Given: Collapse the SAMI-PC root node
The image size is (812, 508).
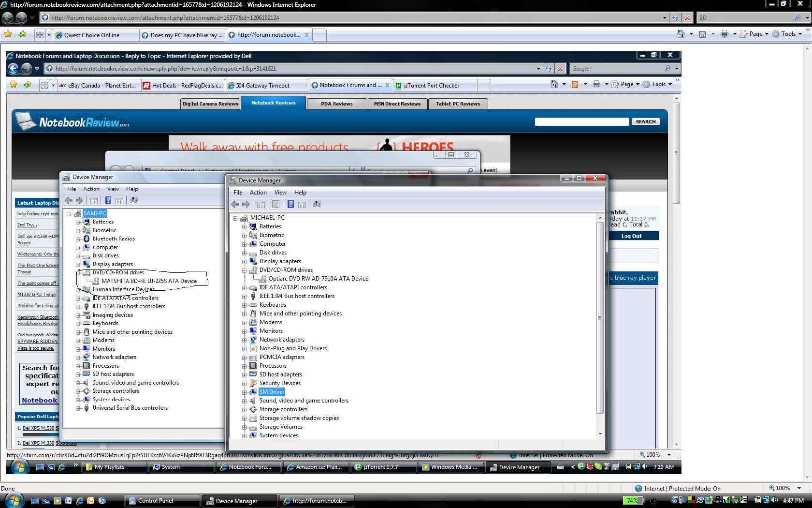Looking at the screenshot, I should click(69, 213).
